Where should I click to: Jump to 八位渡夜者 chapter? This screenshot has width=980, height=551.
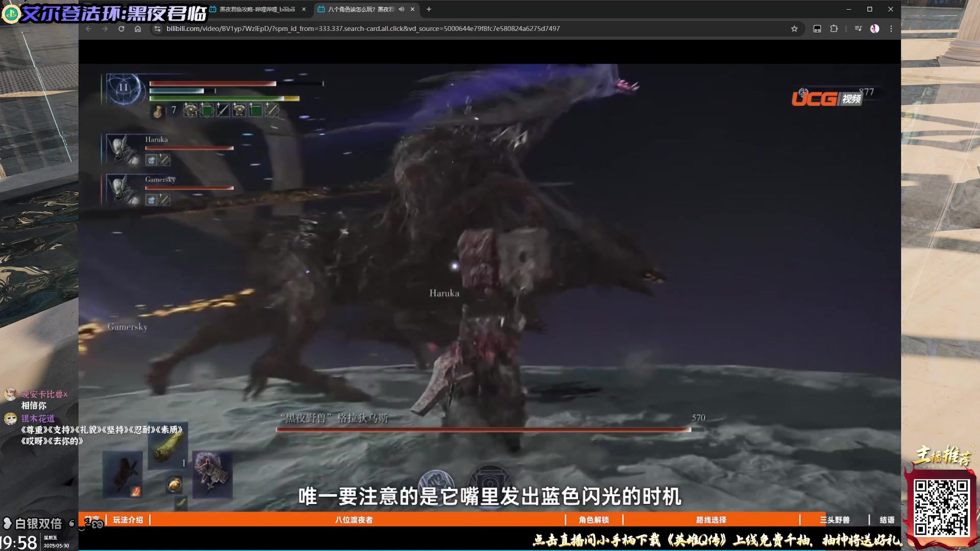354,520
